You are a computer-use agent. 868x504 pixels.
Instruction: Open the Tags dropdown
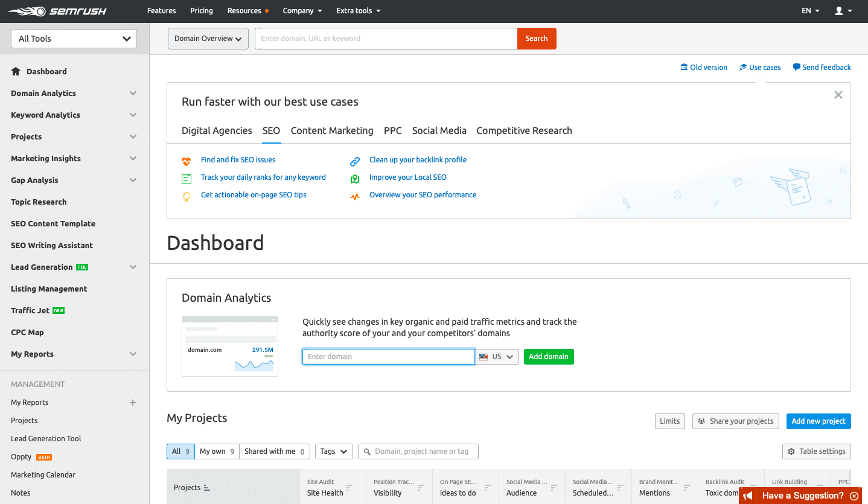pyautogui.click(x=334, y=451)
